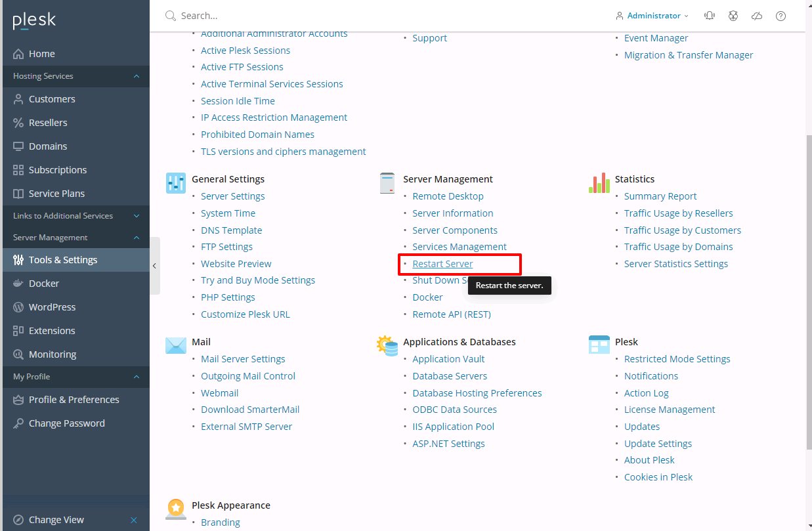This screenshot has height=531, width=812.
Task: Open Prohibited Domain Names link
Action: pyautogui.click(x=257, y=135)
